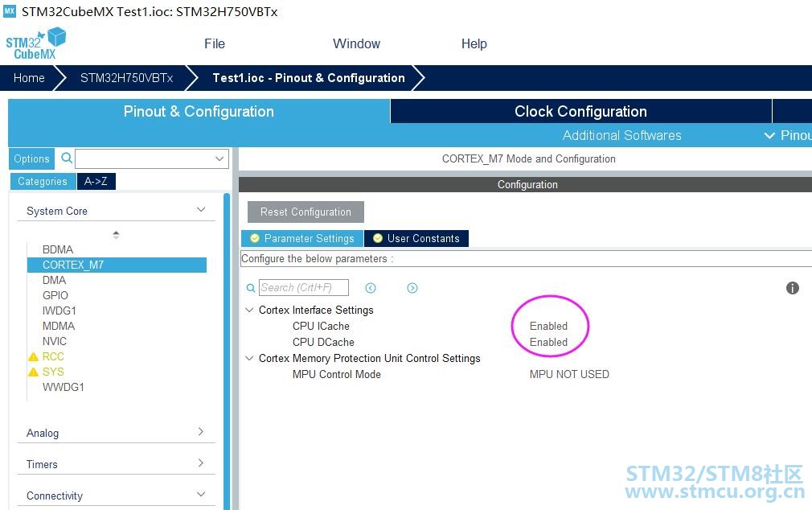The width and height of the screenshot is (812, 510).
Task: Select RCC entry
Action: (53, 356)
